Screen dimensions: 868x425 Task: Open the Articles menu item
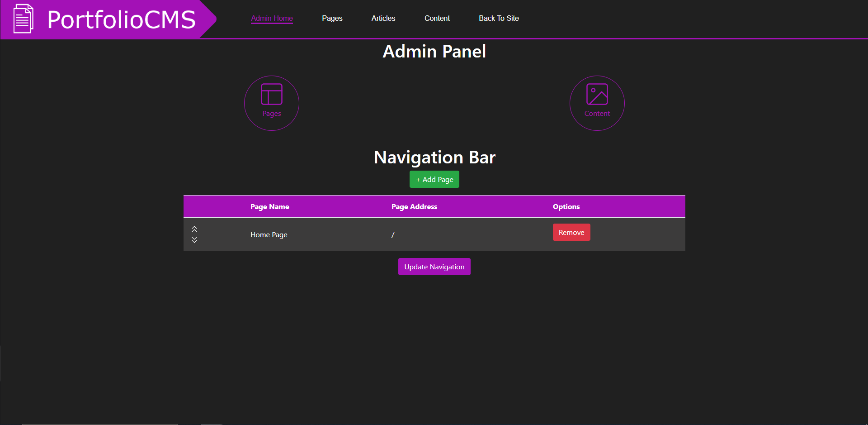[x=383, y=19]
